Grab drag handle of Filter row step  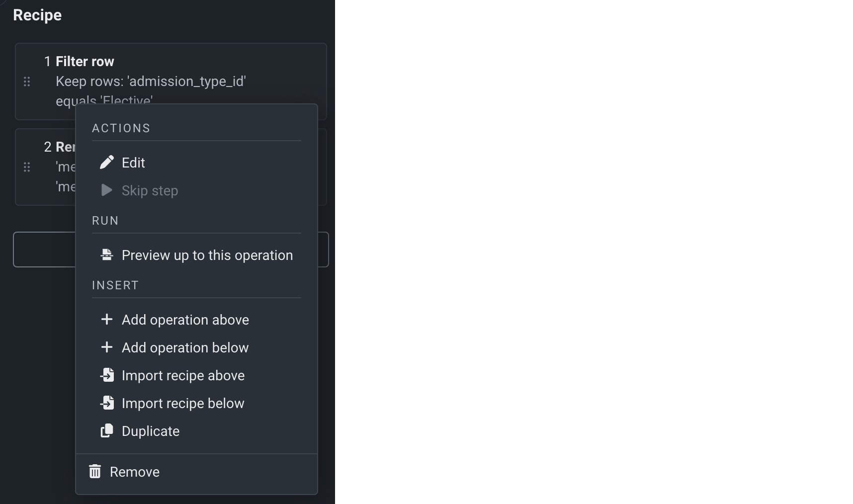[x=27, y=82]
